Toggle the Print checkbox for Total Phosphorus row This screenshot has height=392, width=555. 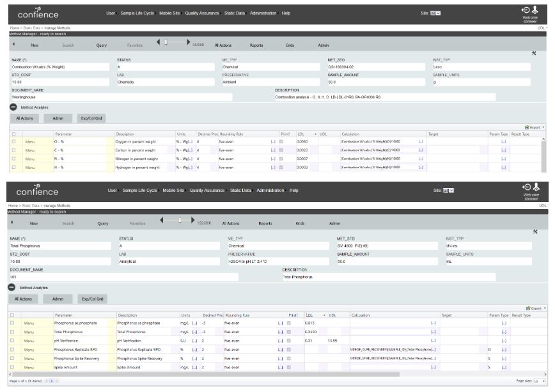click(x=288, y=332)
